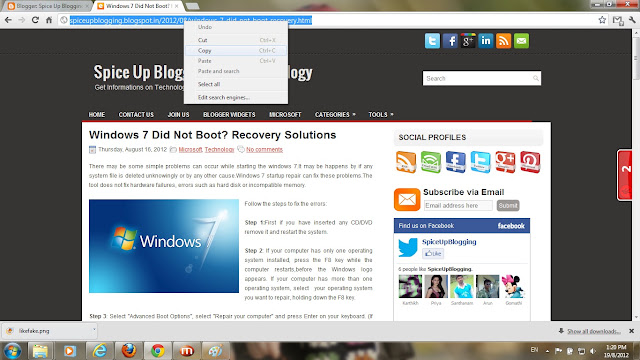
Task: Click the browser Forward arrow
Action: click(22, 20)
